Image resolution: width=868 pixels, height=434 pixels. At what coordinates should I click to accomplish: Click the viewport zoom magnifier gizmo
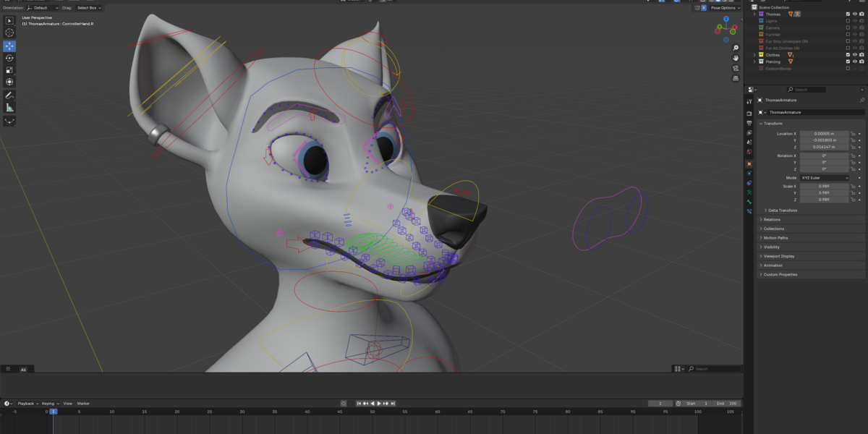pyautogui.click(x=736, y=47)
